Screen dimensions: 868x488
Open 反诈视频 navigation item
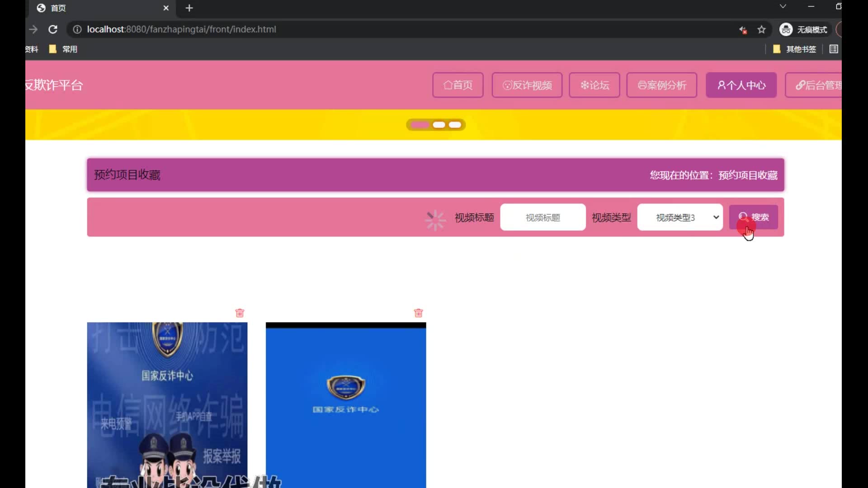coord(527,85)
